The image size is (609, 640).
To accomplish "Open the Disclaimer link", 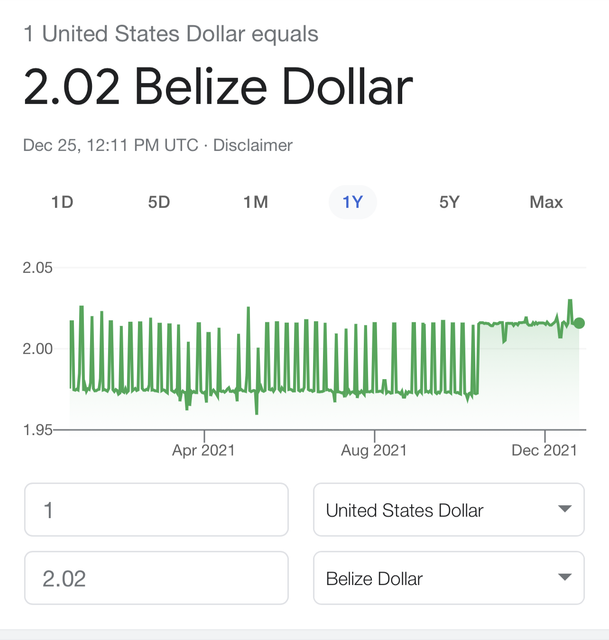I will (253, 145).
